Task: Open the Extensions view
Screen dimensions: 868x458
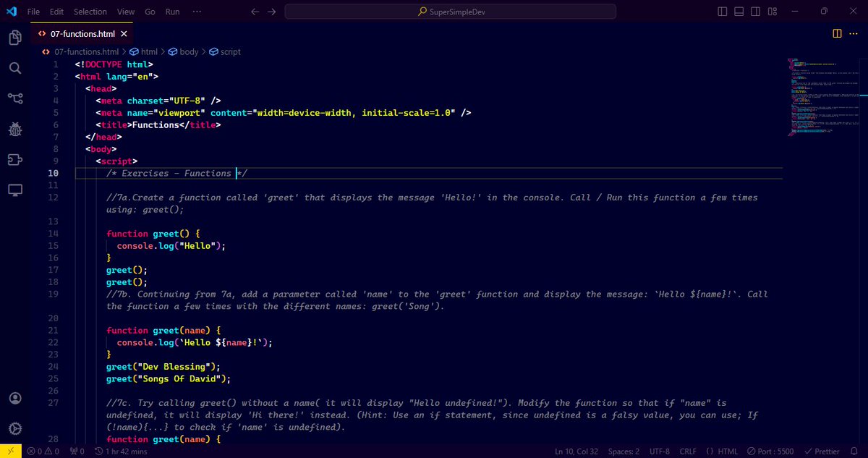Action: tap(15, 159)
